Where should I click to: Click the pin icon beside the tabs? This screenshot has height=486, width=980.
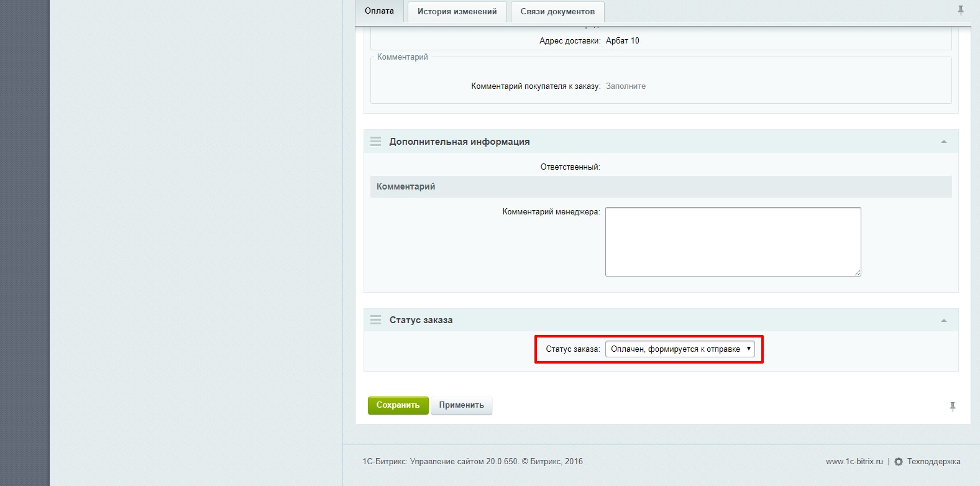(961, 11)
